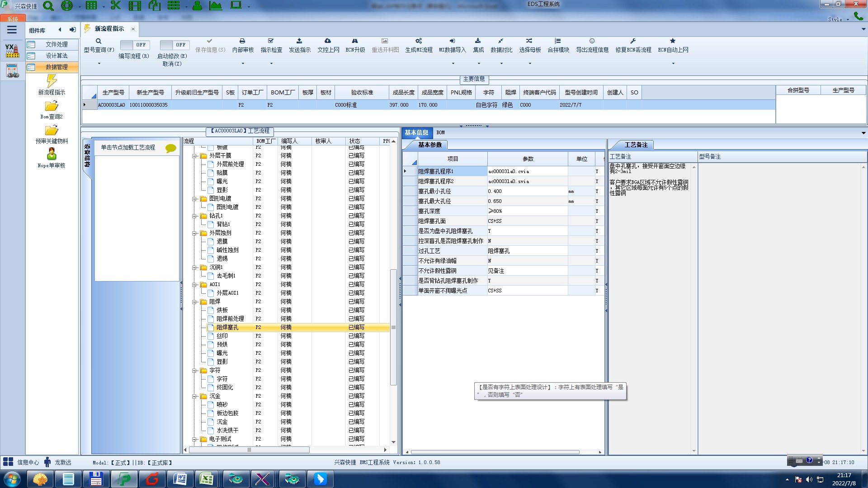
Task: Switch to the BOM tab
Action: 440,132
